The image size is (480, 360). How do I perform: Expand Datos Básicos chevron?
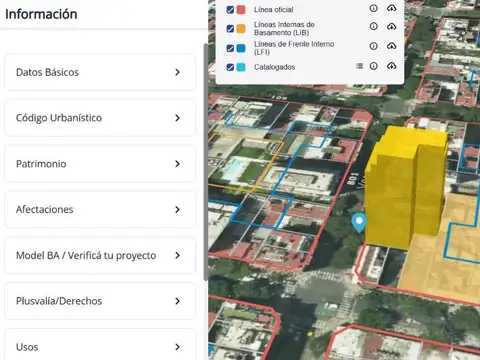coord(177,72)
